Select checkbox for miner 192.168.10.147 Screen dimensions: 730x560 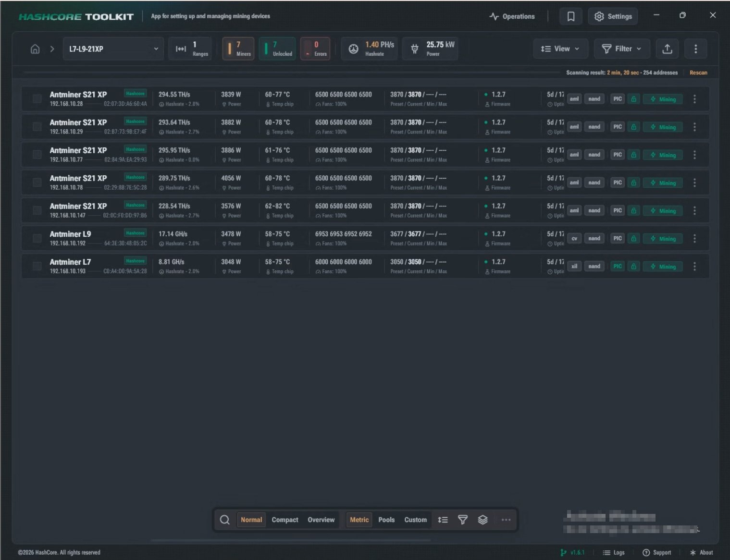pos(37,210)
